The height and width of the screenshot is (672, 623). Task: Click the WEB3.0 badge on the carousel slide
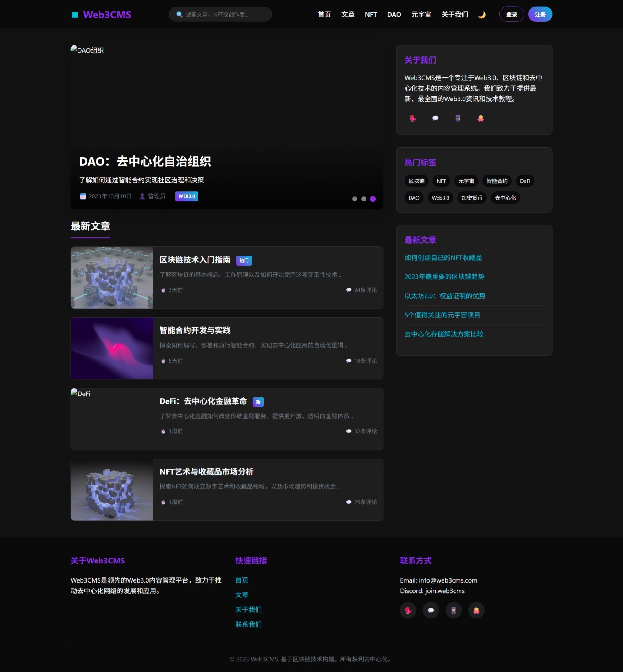(x=187, y=196)
